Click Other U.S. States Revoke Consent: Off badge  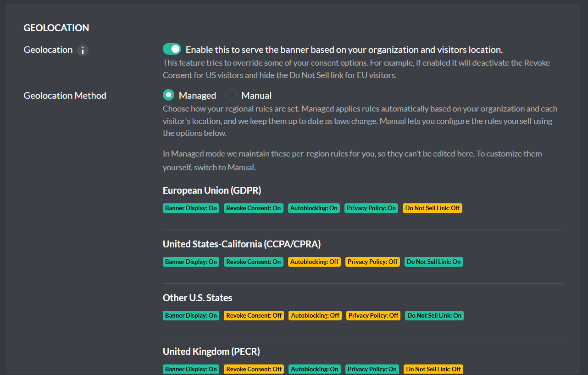254,315
